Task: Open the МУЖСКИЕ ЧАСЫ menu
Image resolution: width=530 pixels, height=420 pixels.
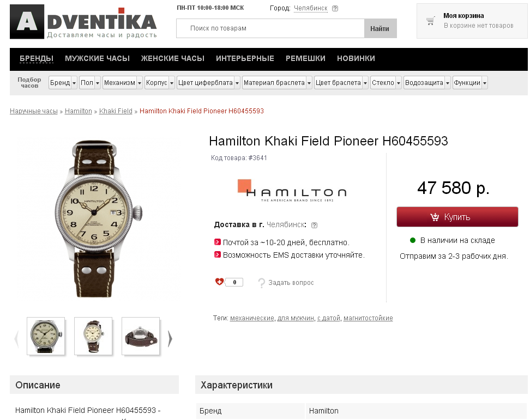Action: [x=98, y=58]
